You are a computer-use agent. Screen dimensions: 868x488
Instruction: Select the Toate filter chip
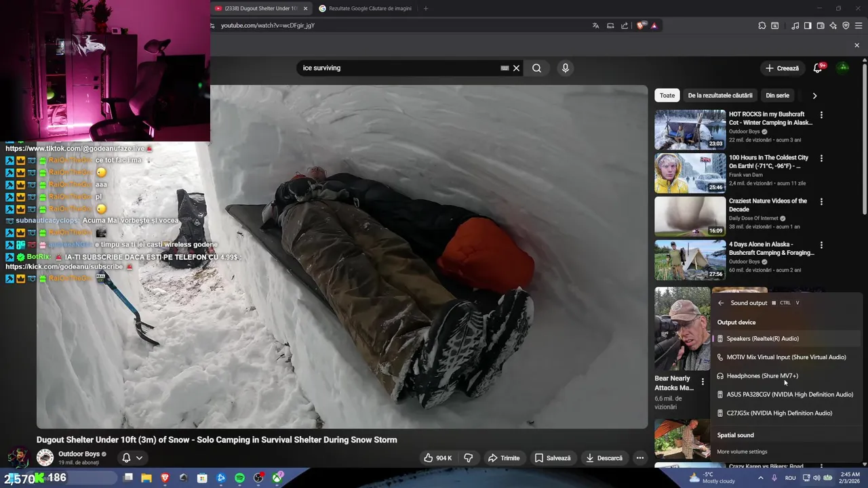[667, 96]
